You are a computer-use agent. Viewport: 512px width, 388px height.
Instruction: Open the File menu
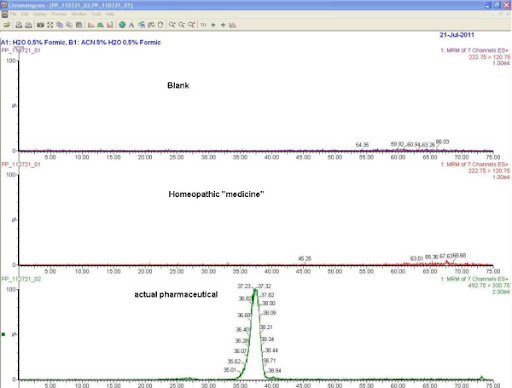pyautogui.click(x=13, y=14)
